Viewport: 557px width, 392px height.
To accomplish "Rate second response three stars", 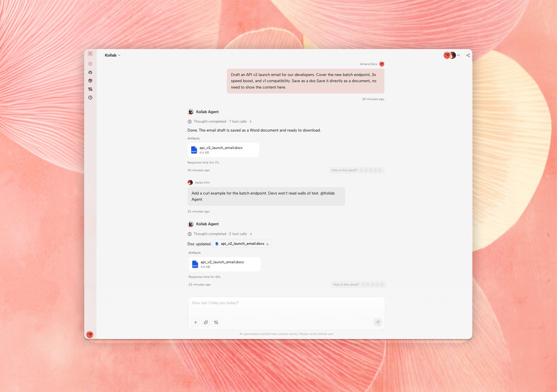I will 373,284.
